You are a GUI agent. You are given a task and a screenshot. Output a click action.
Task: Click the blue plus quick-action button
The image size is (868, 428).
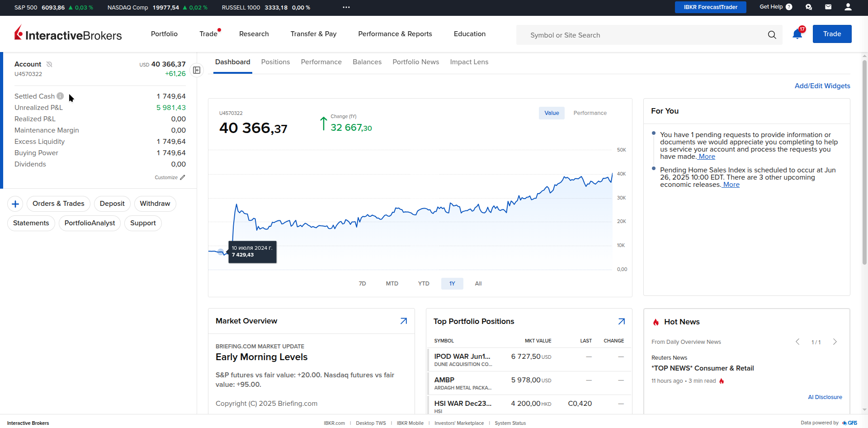15,204
